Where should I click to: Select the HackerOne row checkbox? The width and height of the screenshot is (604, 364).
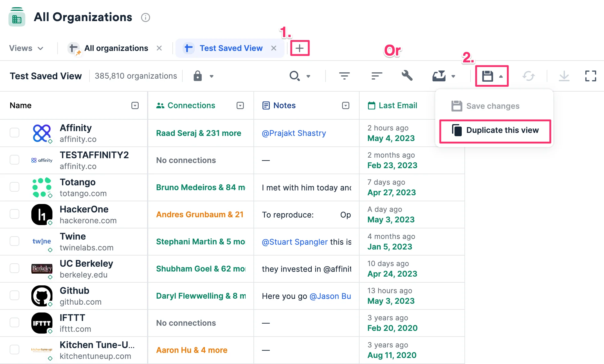(14, 214)
